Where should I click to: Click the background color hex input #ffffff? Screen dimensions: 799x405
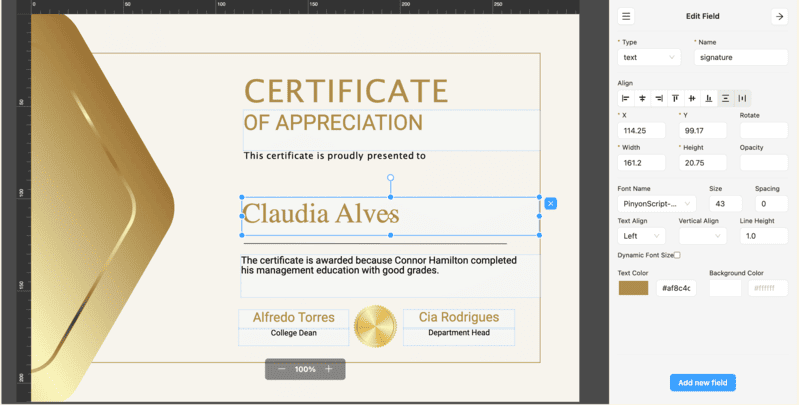[x=768, y=288]
